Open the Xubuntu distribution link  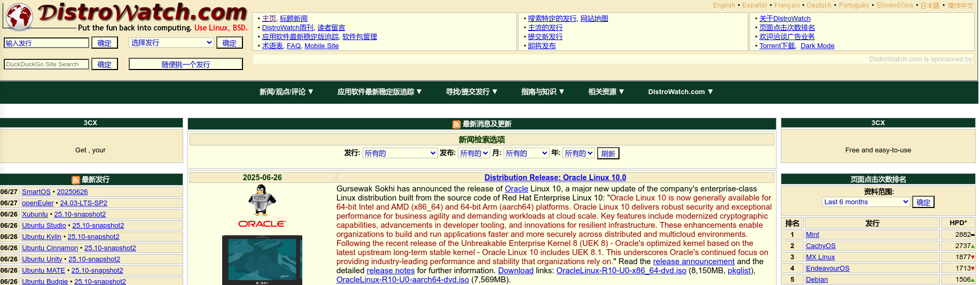tap(35, 214)
